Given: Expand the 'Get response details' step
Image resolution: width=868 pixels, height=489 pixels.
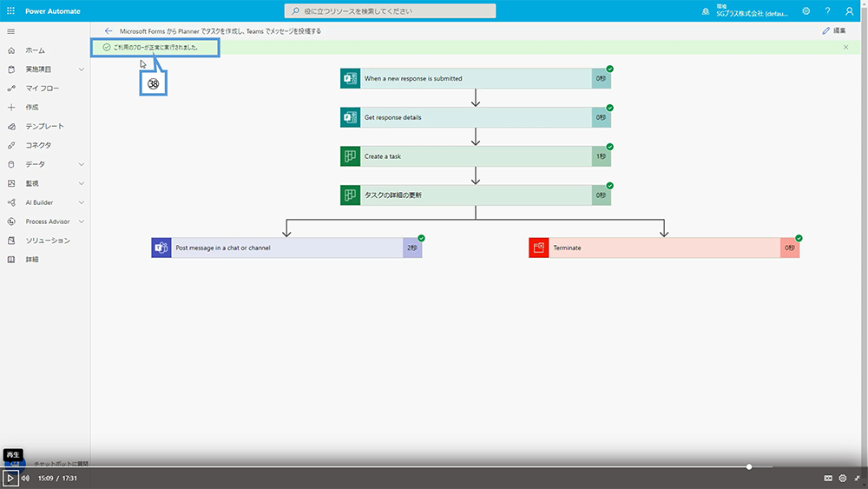Looking at the screenshot, I should click(476, 117).
